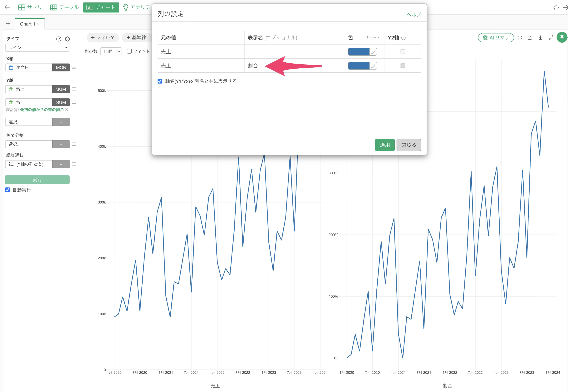568x392 pixels.
Task: Switch to the サマリ tab
Action: tap(30, 7)
